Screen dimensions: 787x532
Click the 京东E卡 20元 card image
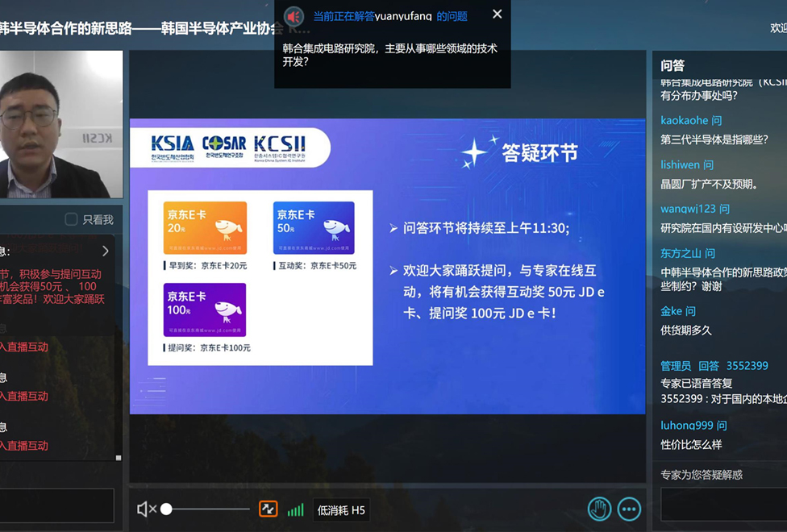tap(205, 228)
